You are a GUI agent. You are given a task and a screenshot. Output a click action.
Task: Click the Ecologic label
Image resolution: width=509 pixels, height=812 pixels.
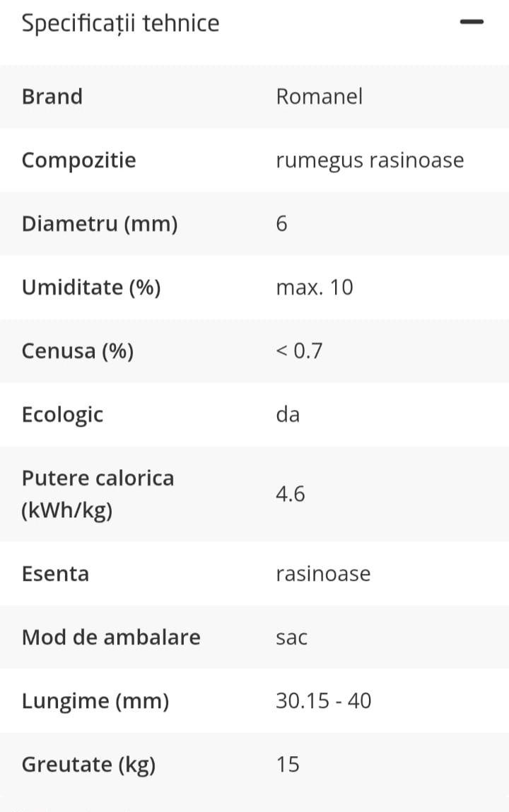[63, 416]
